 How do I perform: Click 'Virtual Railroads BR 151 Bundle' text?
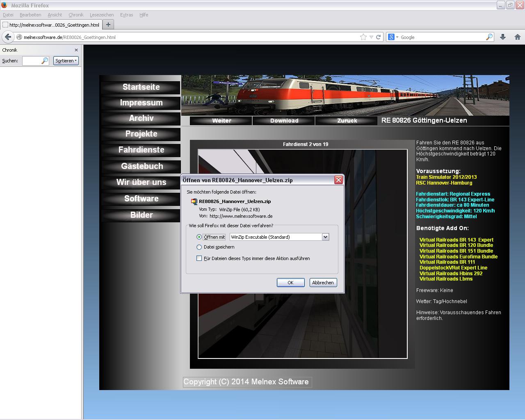(x=457, y=251)
